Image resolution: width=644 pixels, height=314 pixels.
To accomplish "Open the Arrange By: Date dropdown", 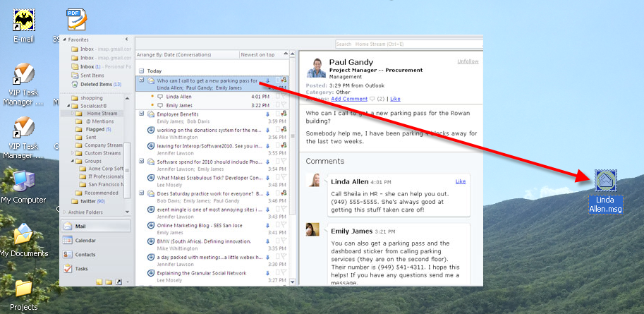I will pos(186,54).
